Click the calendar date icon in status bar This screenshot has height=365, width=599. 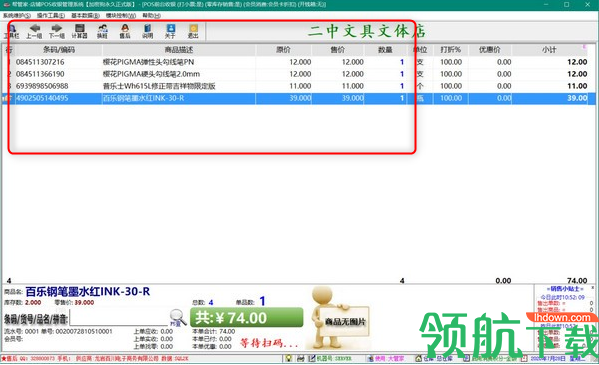[525, 359]
